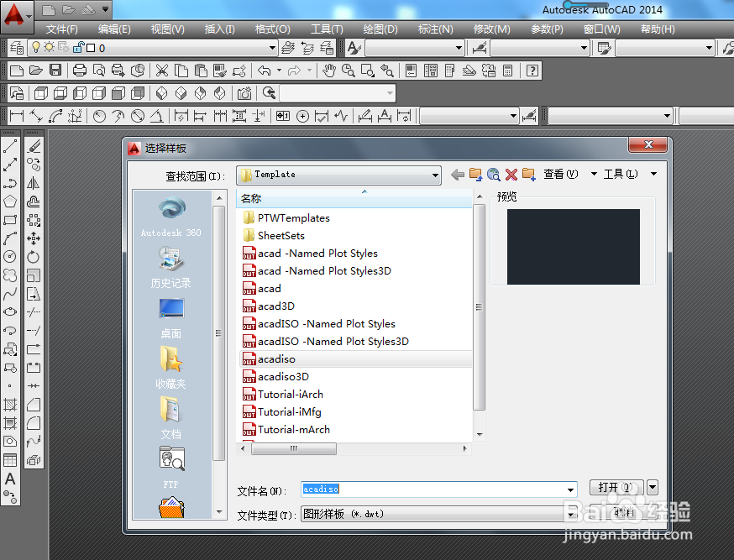This screenshot has height=560, width=734.
Task: Click Create New Folder icon
Action: (x=529, y=175)
